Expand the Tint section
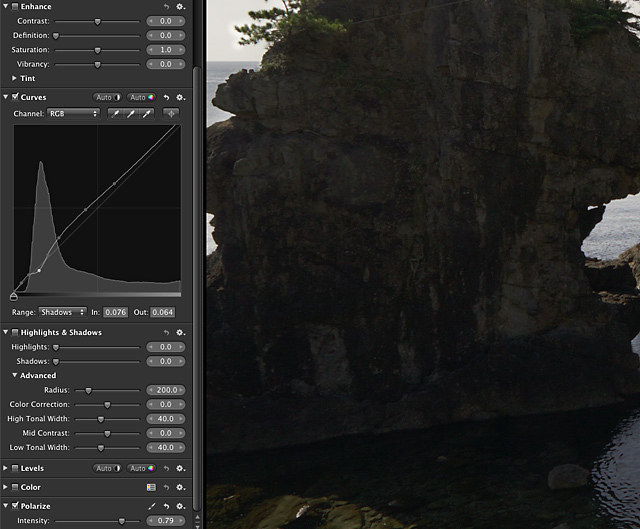 tap(14, 77)
